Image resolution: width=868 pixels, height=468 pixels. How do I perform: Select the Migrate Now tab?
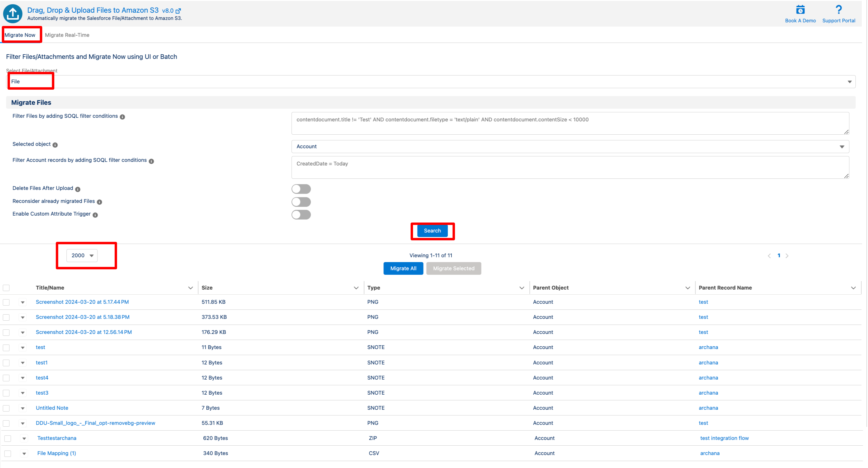coord(20,35)
